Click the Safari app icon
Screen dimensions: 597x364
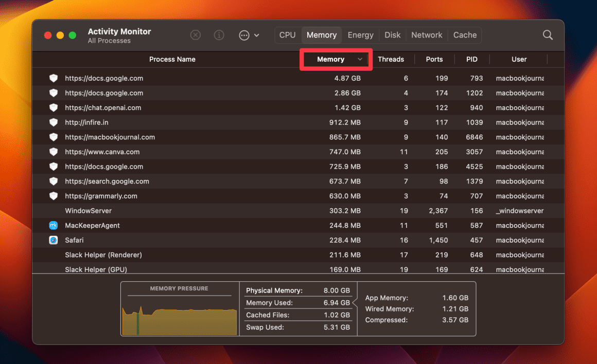click(54, 240)
